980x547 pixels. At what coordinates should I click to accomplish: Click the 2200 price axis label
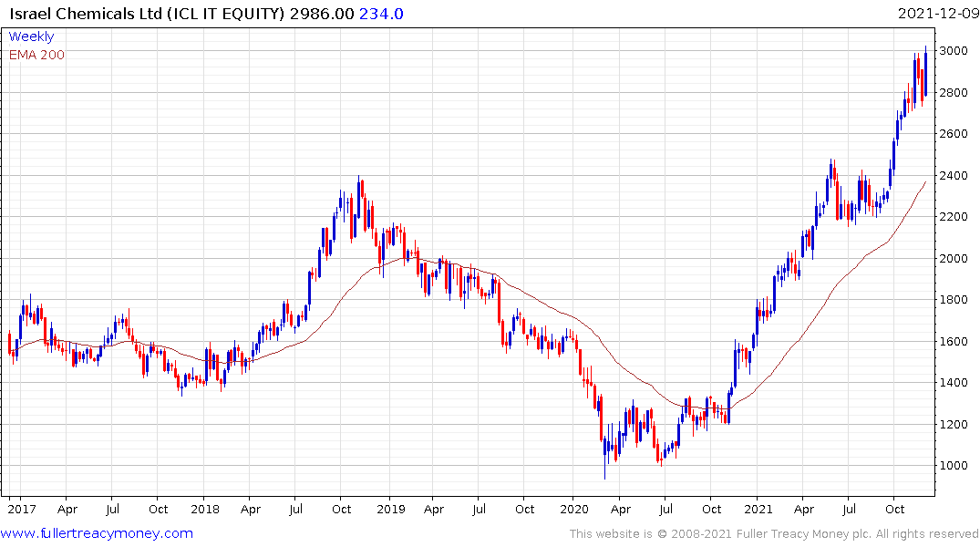(954, 217)
